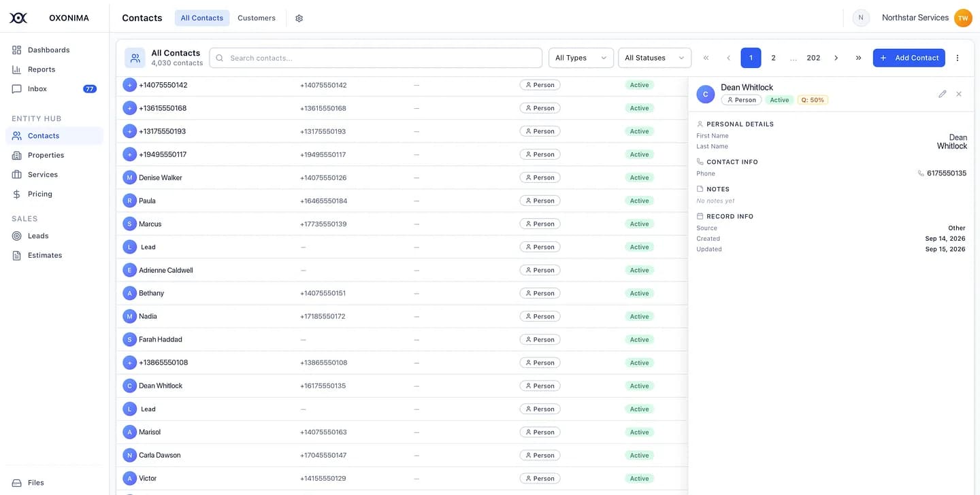Go to the next page of contacts
The image size is (980, 495).
tap(836, 58)
